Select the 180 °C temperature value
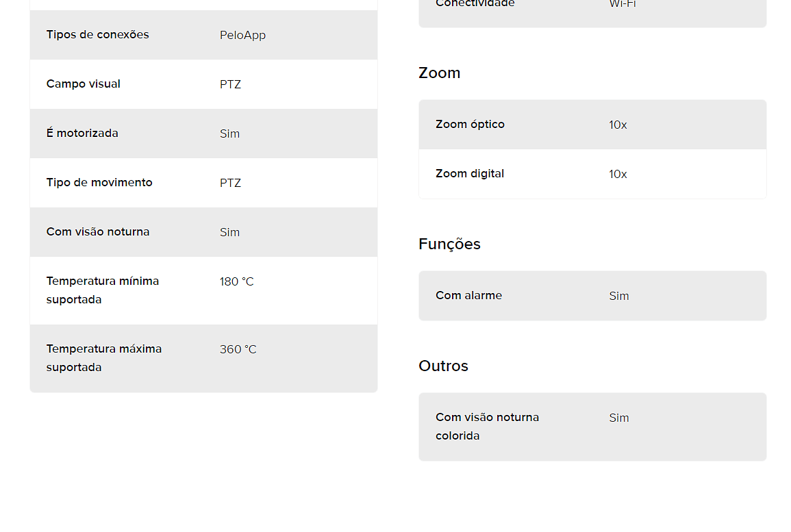Viewport: 791px width, 532px height. click(236, 282)
